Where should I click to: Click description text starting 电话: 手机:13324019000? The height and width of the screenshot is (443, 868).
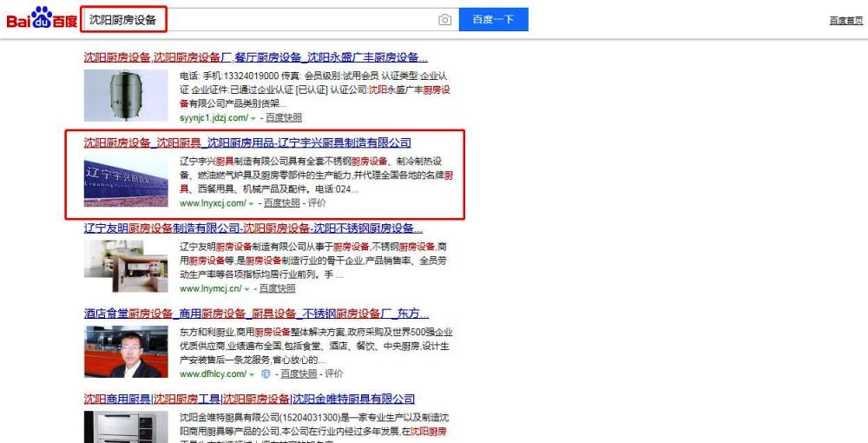[315, 89]
